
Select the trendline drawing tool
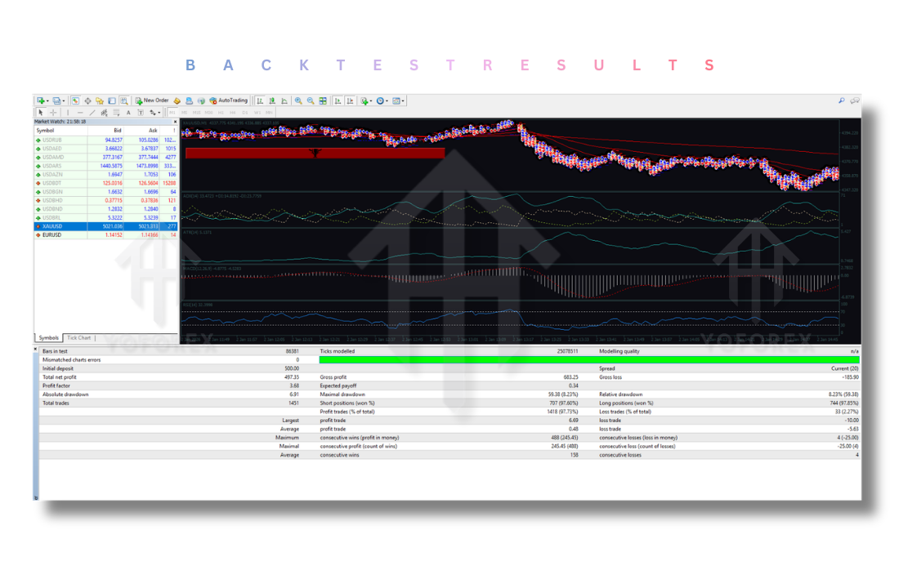pos(92,112)
